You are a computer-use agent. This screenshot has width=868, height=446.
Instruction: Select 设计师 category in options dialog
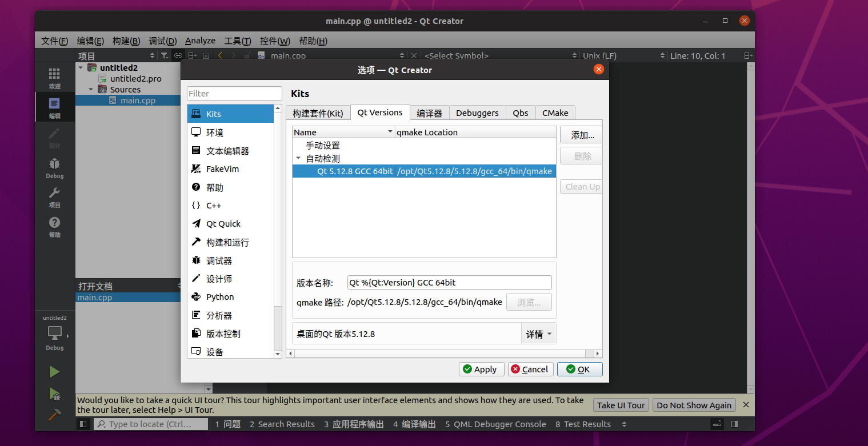(x=230, y=279)
